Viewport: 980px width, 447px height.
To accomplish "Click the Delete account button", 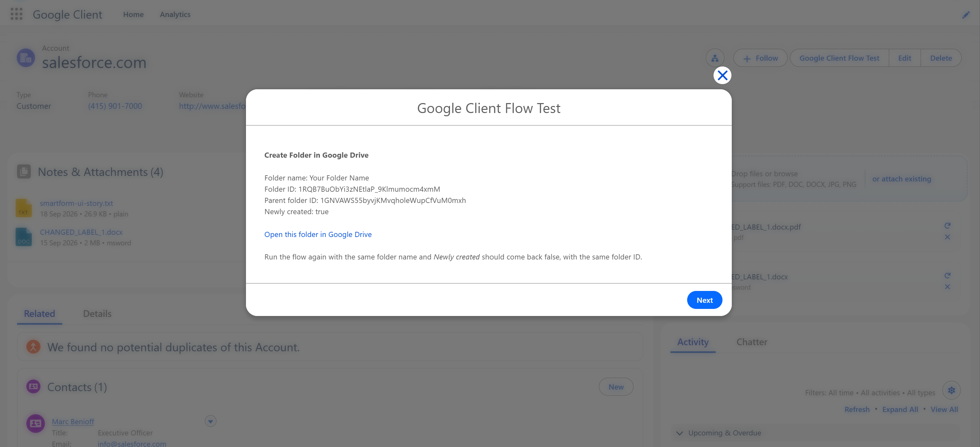I will [x=941, y=58].
